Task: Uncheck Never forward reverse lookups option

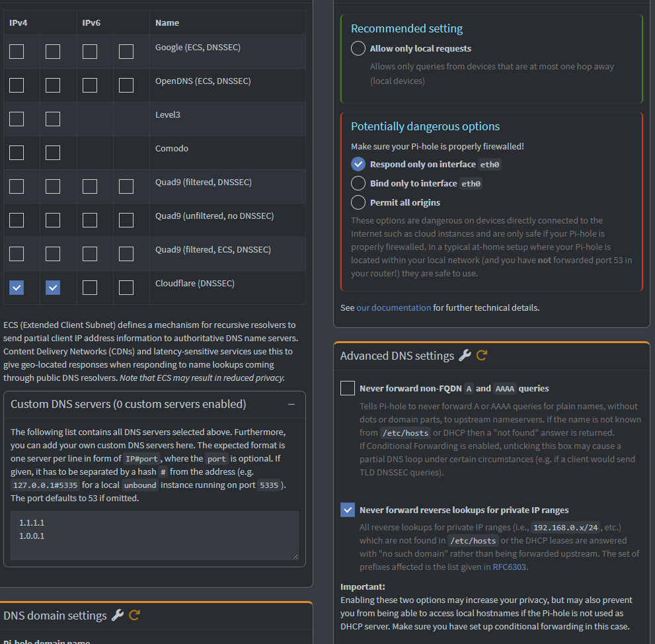Action: [348, 510]
